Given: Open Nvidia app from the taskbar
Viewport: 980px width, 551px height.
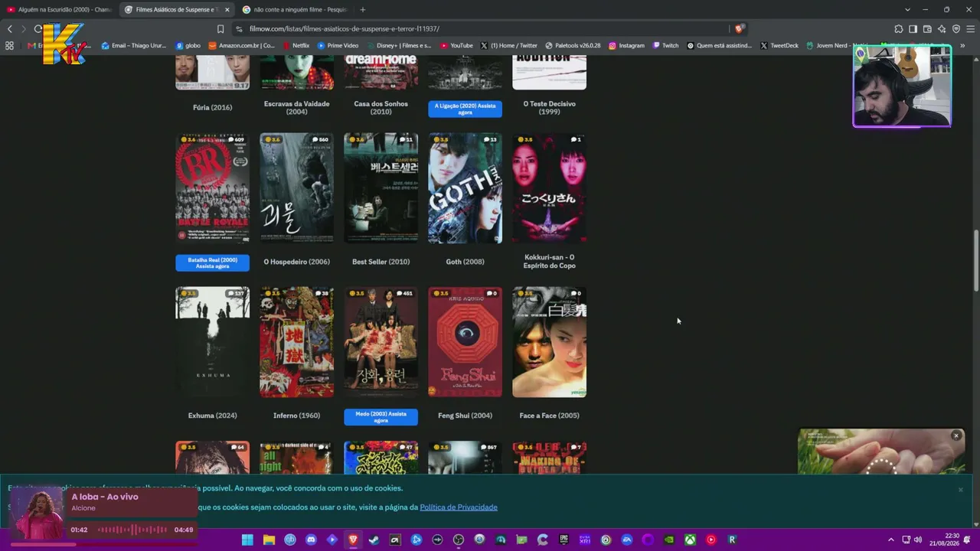Looking at the screenshot, I should click(668, 540).
